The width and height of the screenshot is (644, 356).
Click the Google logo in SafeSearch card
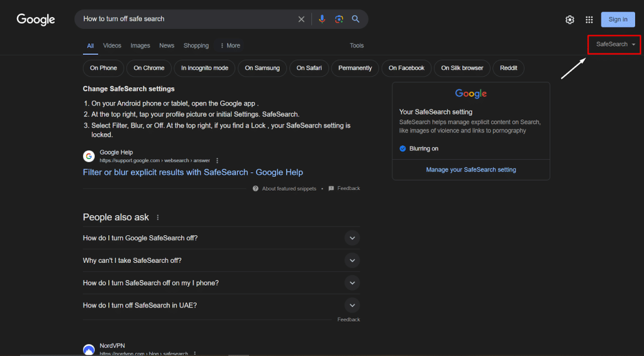click(470, 94)
